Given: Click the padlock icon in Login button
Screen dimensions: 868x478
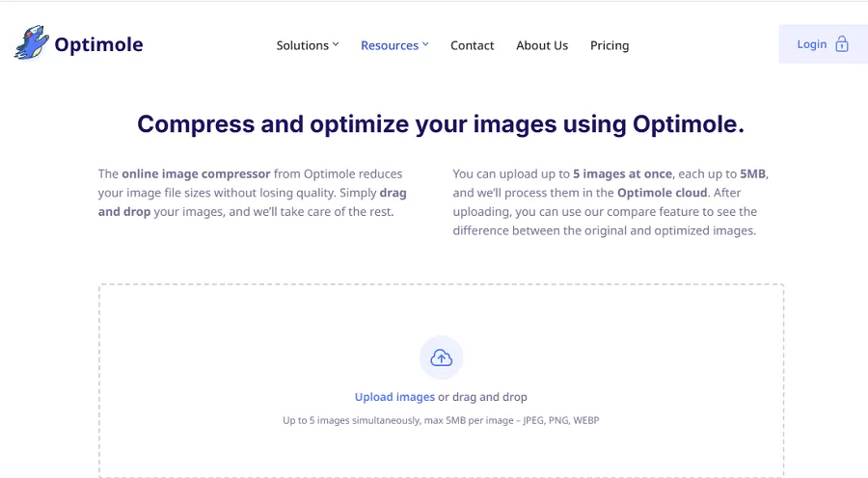Looking at the screenshot, I should click(x=841, y=43).
